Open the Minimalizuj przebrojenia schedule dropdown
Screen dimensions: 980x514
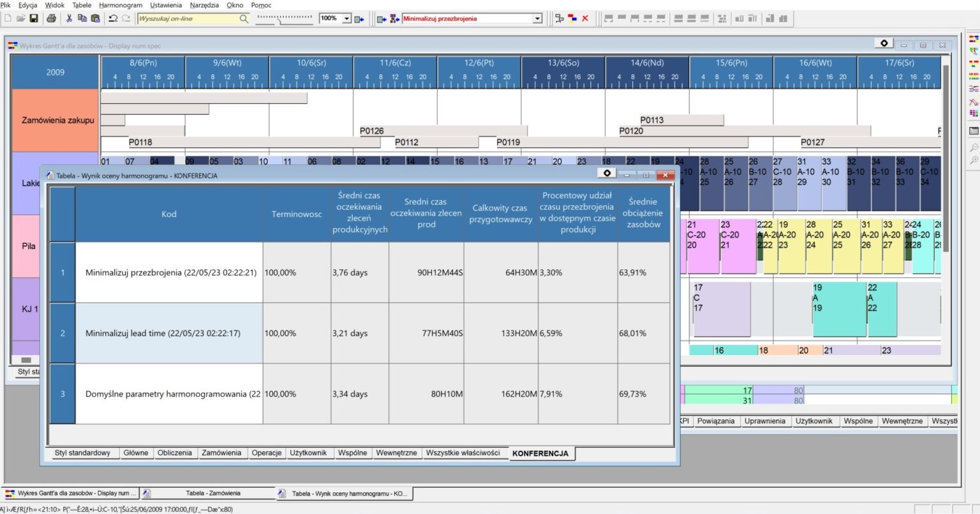(538, 18)
